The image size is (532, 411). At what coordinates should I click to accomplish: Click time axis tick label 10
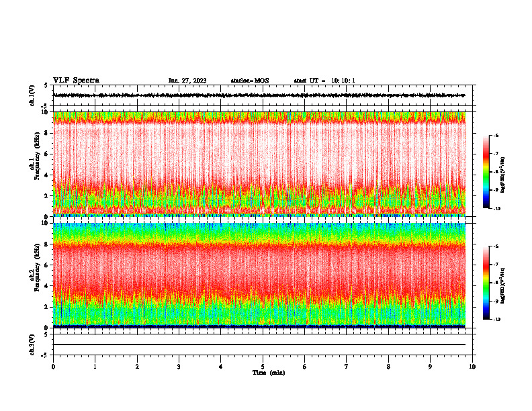pyautogui.click(x=472, y=367)
